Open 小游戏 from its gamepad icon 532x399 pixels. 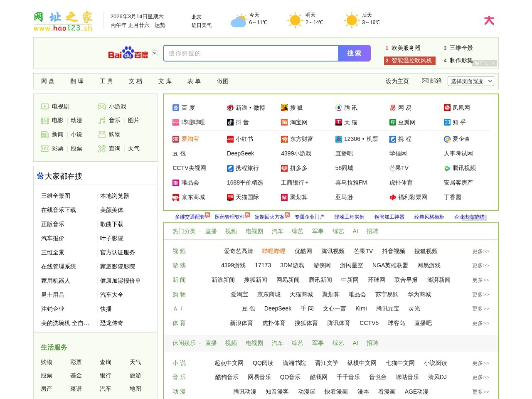101,106
